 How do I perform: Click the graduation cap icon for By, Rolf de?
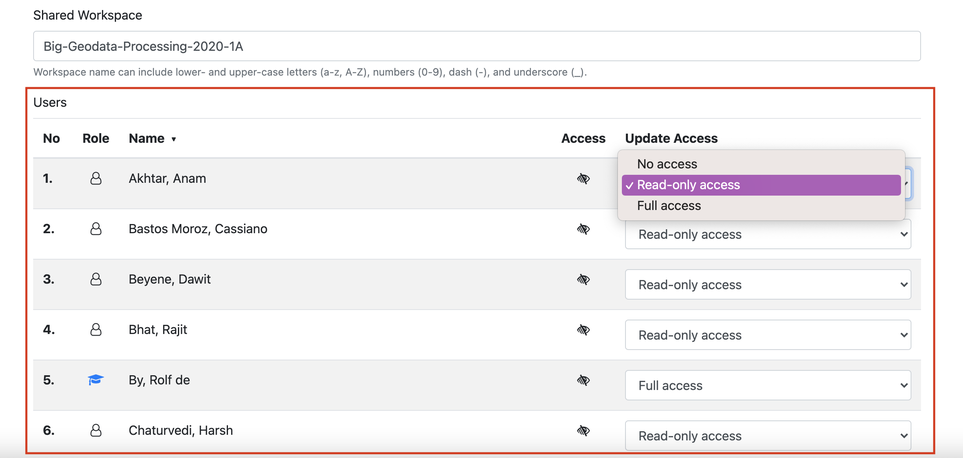click(96, 380)
